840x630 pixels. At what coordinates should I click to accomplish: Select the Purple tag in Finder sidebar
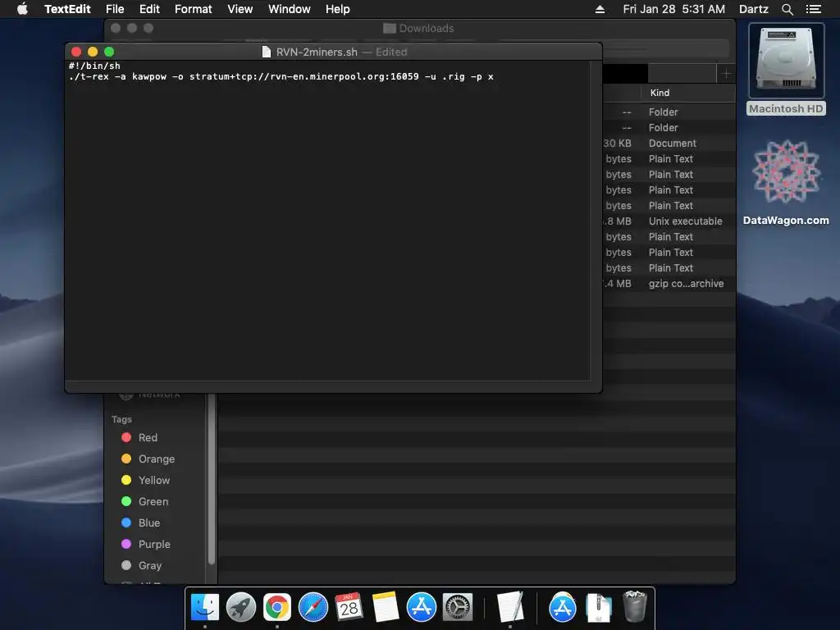pyautogui.click(x=146, y=545)
